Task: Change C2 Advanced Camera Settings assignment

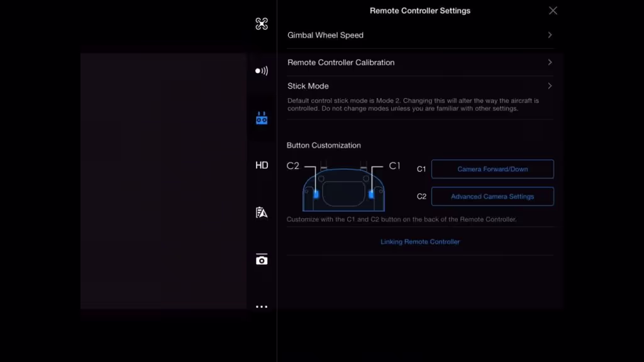Action: click(492, 197)
